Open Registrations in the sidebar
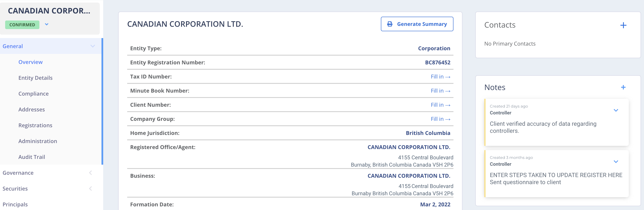 click(x=35, y=125)
